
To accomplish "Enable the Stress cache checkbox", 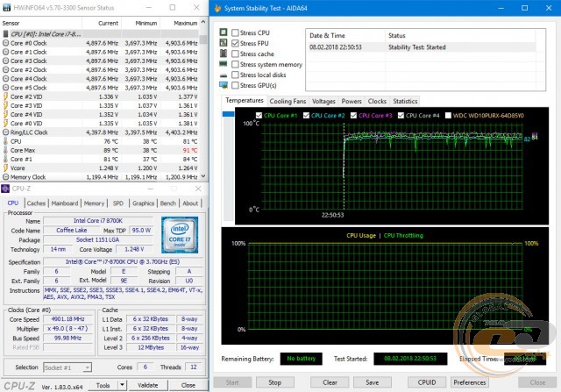I will click(x=235, y=53).
